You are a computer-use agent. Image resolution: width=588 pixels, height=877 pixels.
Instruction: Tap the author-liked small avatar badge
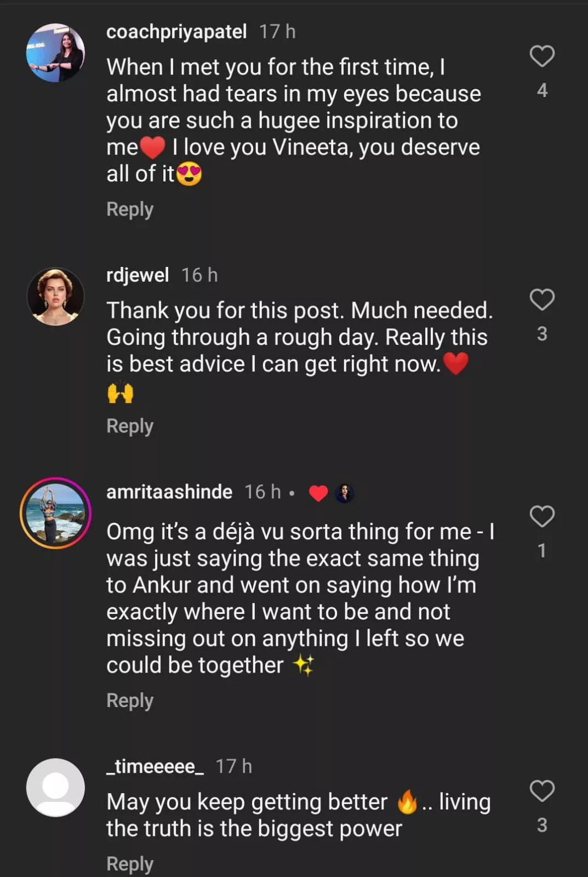coord(345,493)
